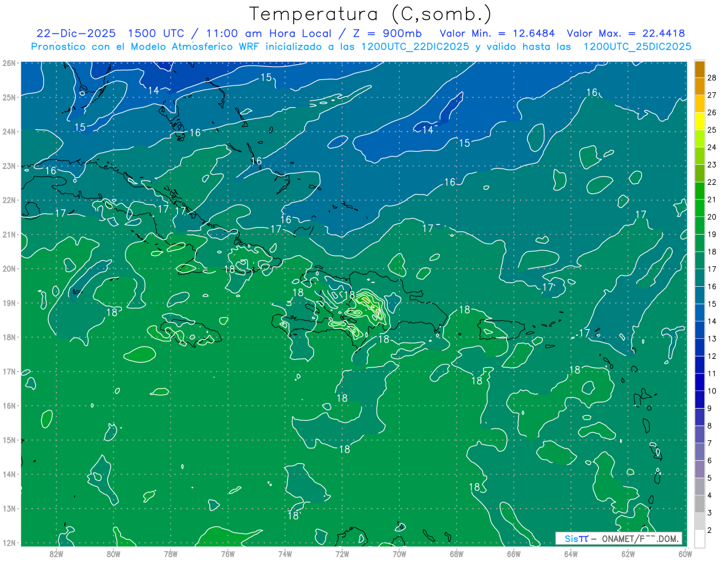Screen dimensions: 728x562
Task: Click the 21N latitude label
Action: pyautogui.click(x=9, y=234)
